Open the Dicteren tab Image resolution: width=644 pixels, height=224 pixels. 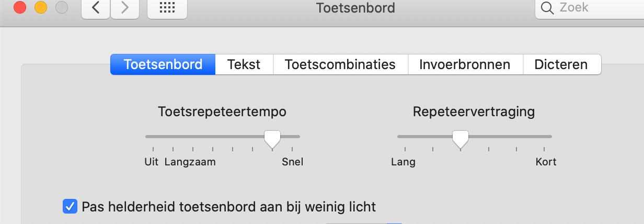[x=561, y=65]
